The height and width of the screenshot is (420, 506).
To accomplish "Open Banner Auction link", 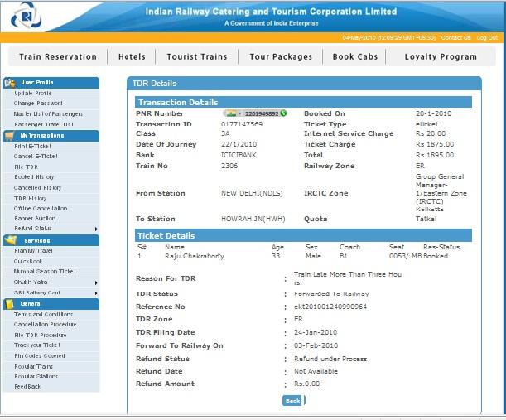I will point(35,219).
